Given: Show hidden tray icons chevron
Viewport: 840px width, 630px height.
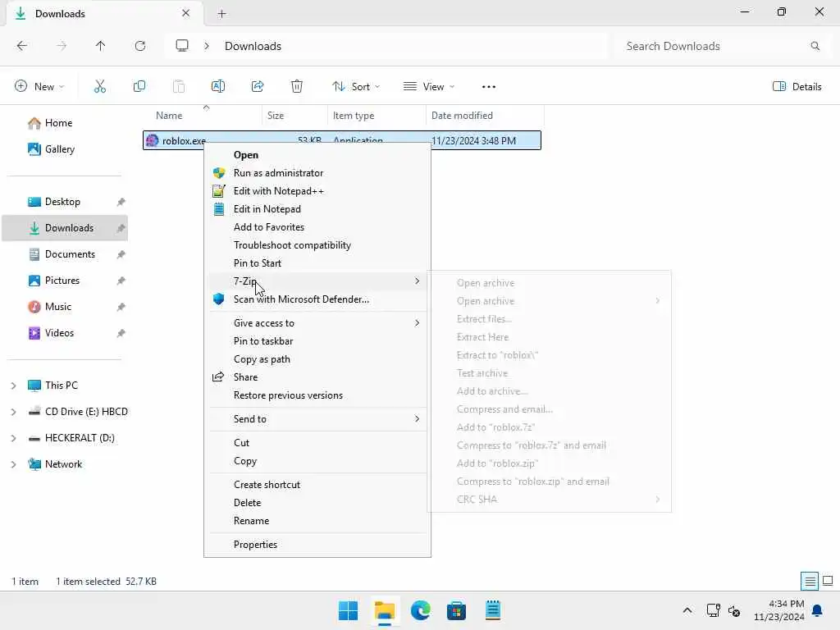Looking at the screenshot, I should [x=687, y=610].
